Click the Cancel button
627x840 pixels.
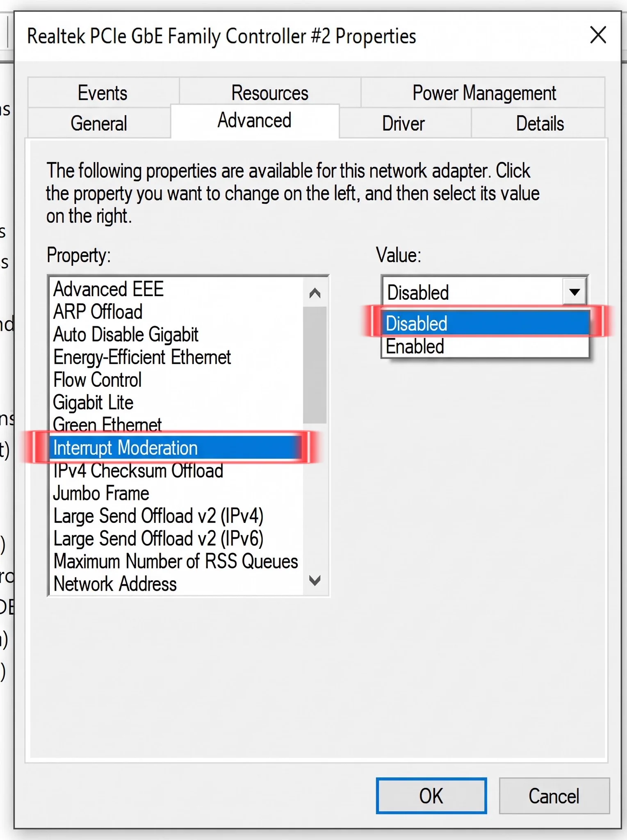pos(554,796)
